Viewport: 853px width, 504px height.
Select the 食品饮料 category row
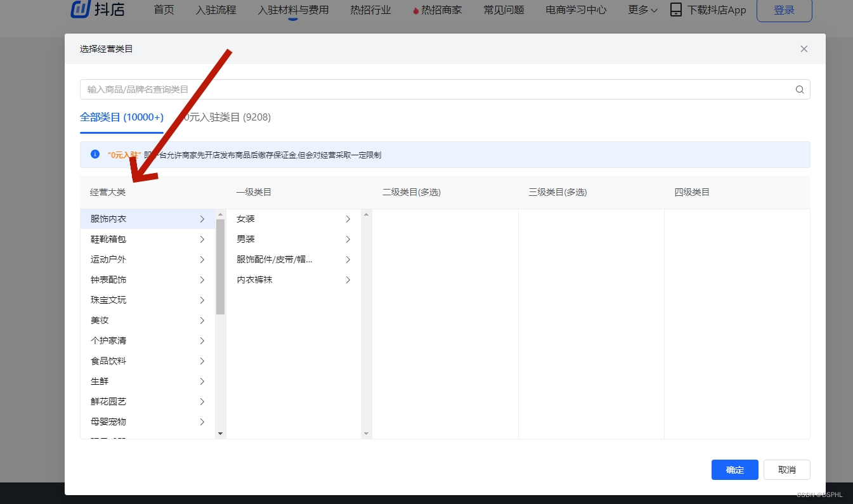click(x=148, y=361)
